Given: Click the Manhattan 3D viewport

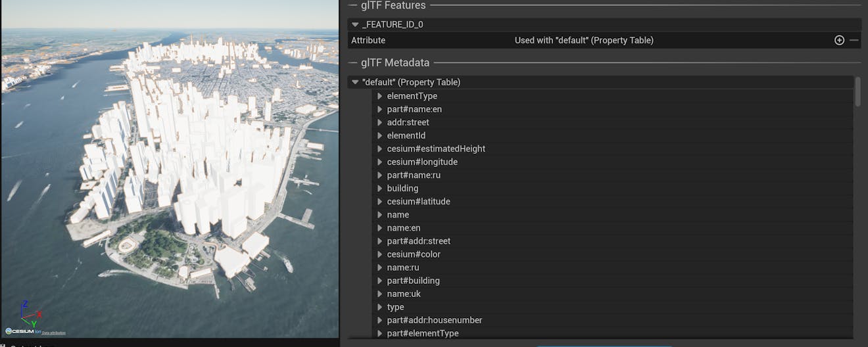Looking at the screenshot, I should click(x=170, y=169).
